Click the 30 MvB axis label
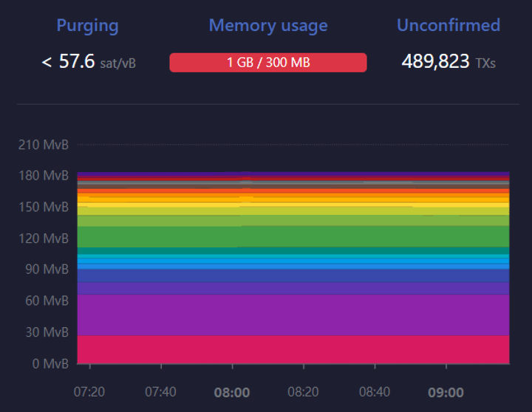This screenshot has width=532, height=412. tap(47, 332)
